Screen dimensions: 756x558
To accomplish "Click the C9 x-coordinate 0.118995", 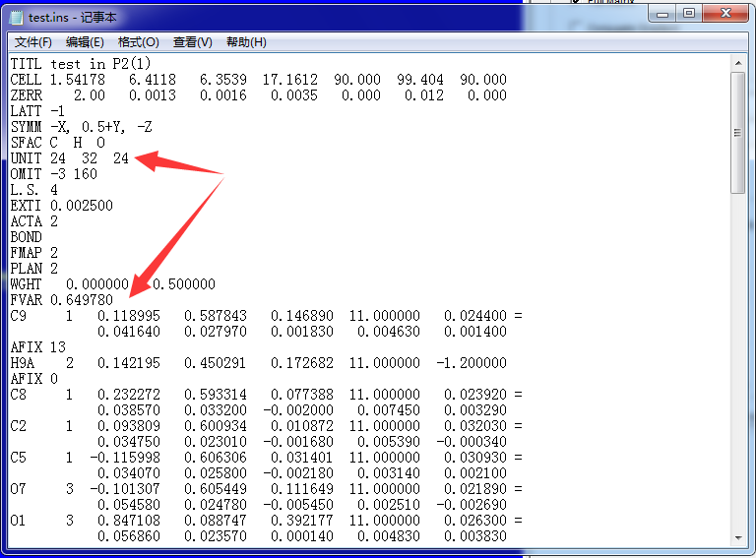I will (129, 316).
